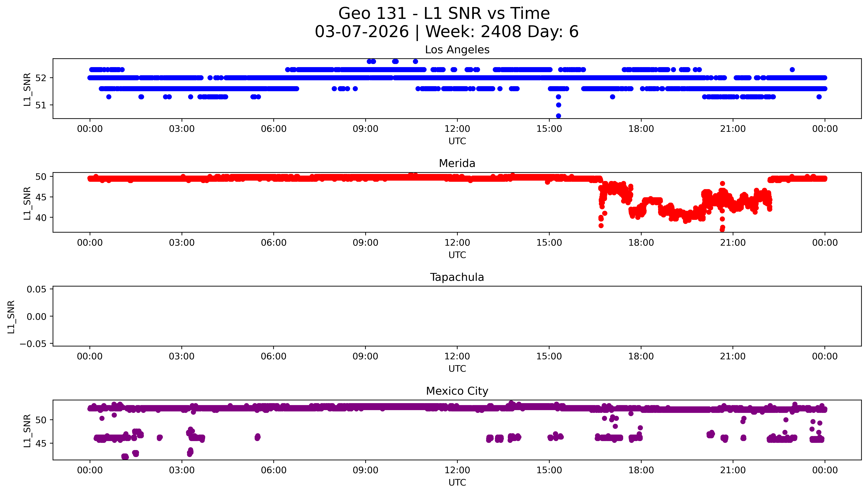
Task: Click the UTC axis label below Los Angeles plot
Action: coord(457,141)
